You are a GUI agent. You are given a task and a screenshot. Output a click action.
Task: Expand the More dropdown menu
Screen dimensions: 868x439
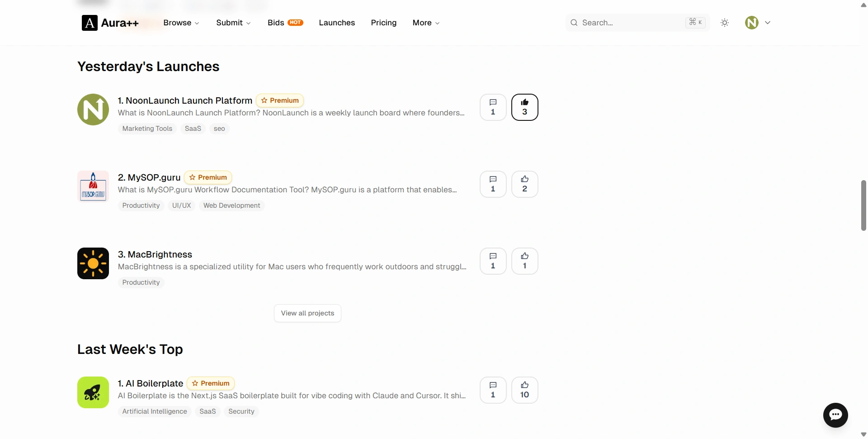tap(426, 23)
